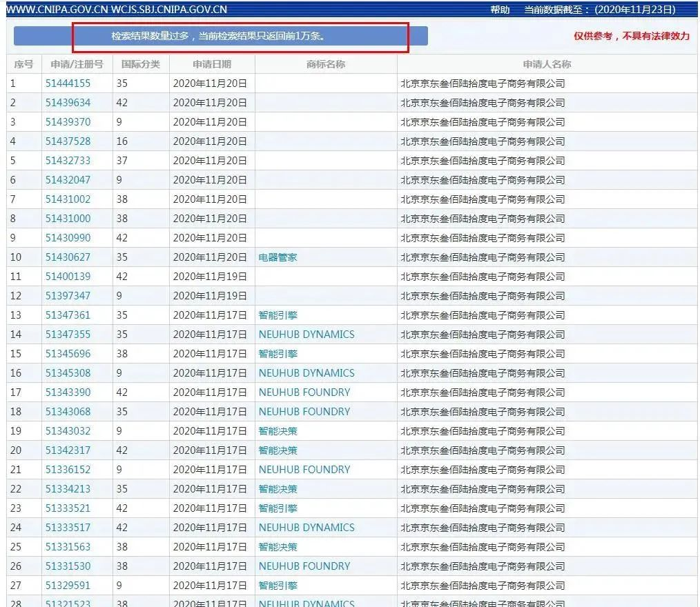Open application number 51343068
The image size is (700, 607).
click(68, 412)
